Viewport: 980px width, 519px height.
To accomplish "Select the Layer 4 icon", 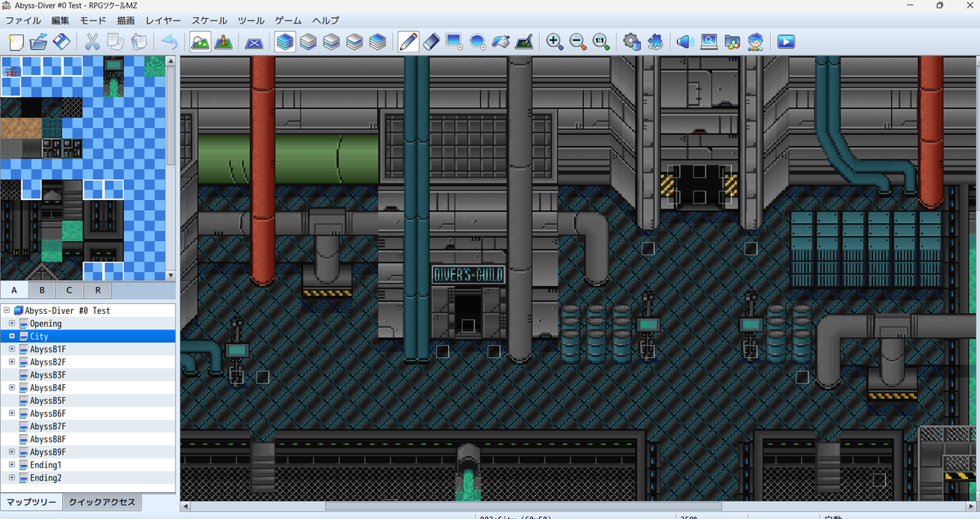I will 378,42.
